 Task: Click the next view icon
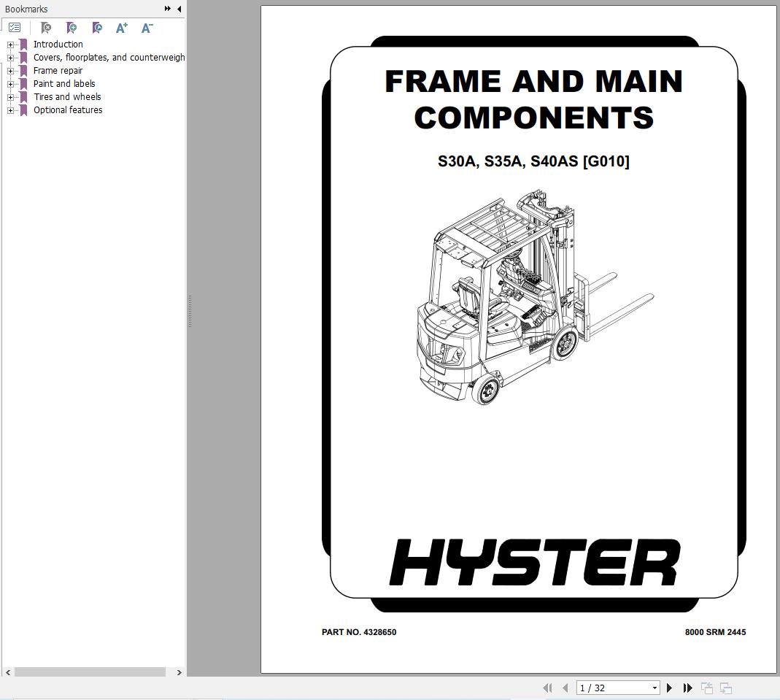pyautogui.click(x=726, y=688)
